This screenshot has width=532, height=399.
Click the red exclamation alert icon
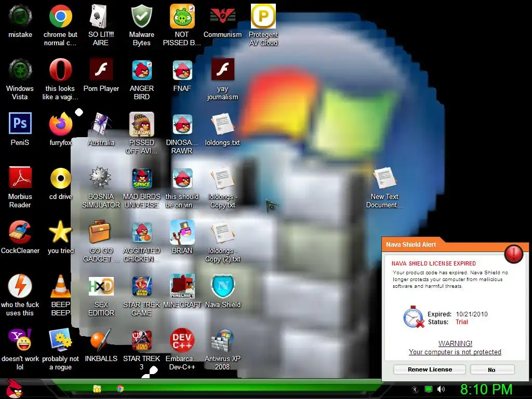514,254
